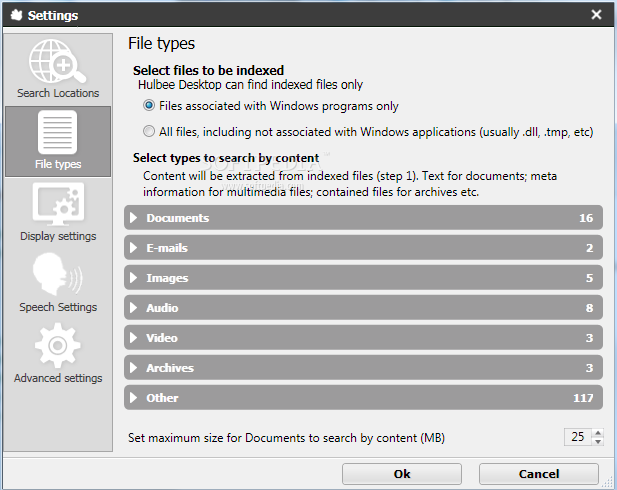Image resolution: width=617 pixels, height=490 pixels.
Task: Open Speech Settings talking head icon
Action: click(x=58, y=277)
